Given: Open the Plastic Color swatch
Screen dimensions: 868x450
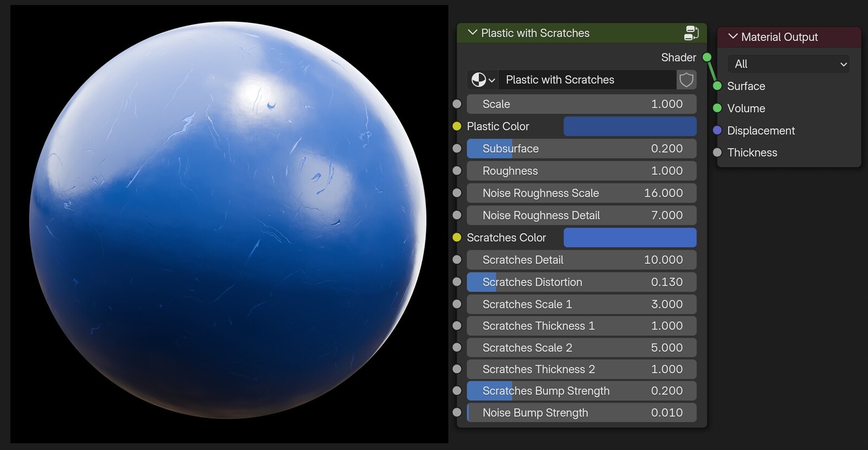Looking at the screenshot, I should [x=630, y=126].
